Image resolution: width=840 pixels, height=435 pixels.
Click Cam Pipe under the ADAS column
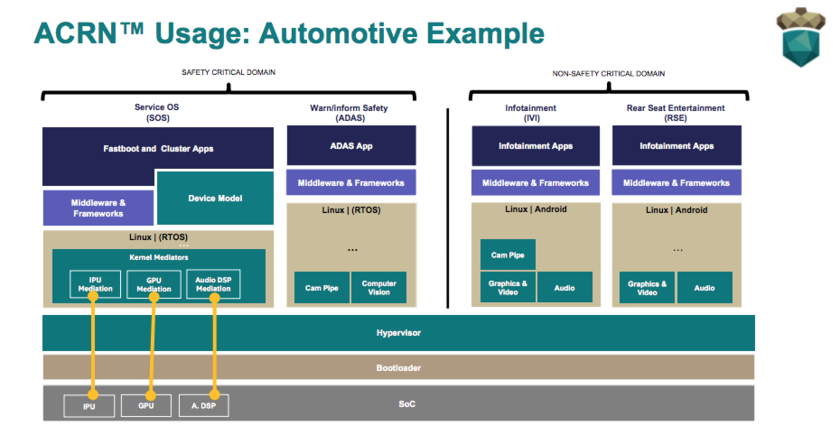(x=320, y=288)
